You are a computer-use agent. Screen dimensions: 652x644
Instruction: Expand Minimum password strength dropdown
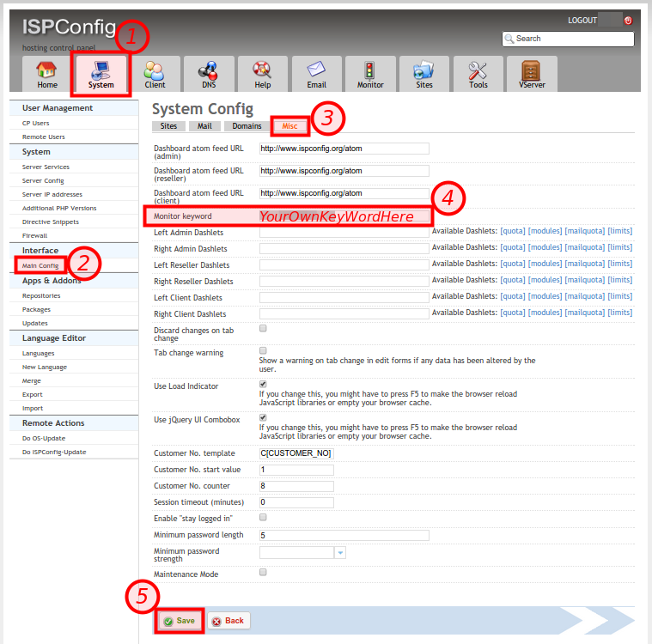340,552
